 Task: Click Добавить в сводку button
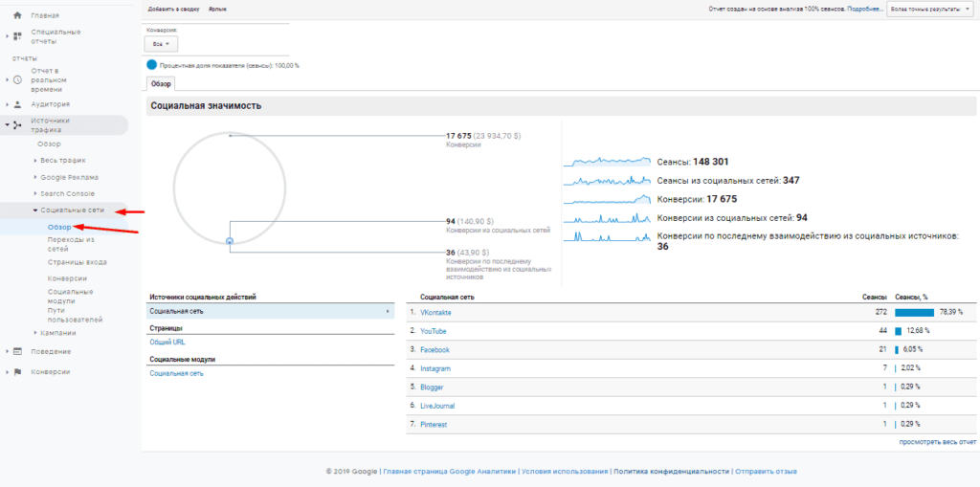173,9
